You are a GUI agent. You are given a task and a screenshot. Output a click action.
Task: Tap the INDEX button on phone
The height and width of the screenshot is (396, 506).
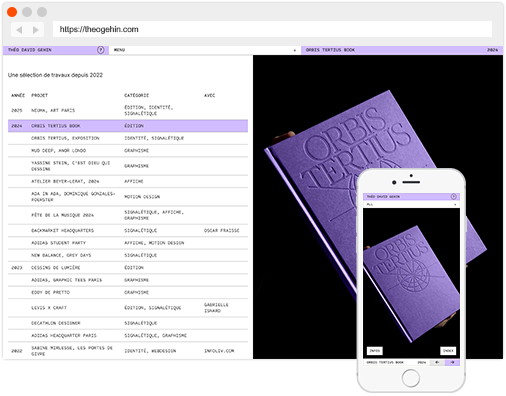448,351
